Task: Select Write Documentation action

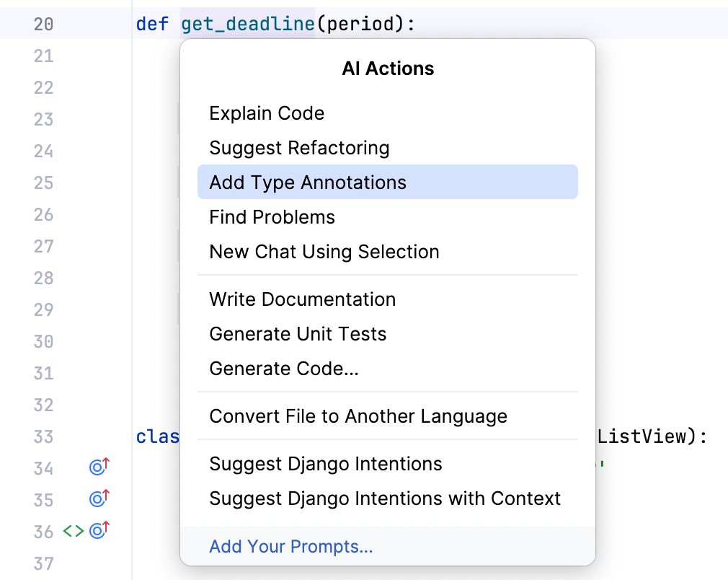Action: pos(302,299)
